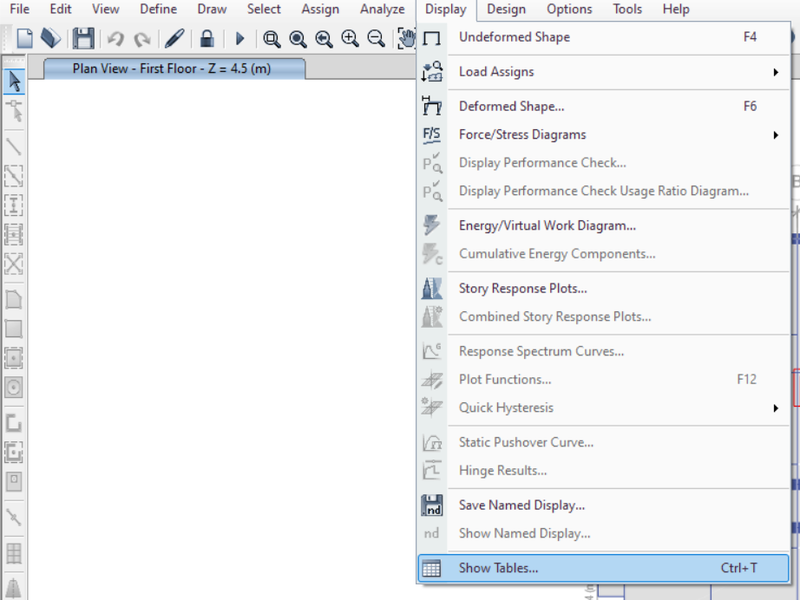Click the Undo arrow icon
Image resolution: width=800 pixels, height=600 pixels.
[x=116, y=39]
